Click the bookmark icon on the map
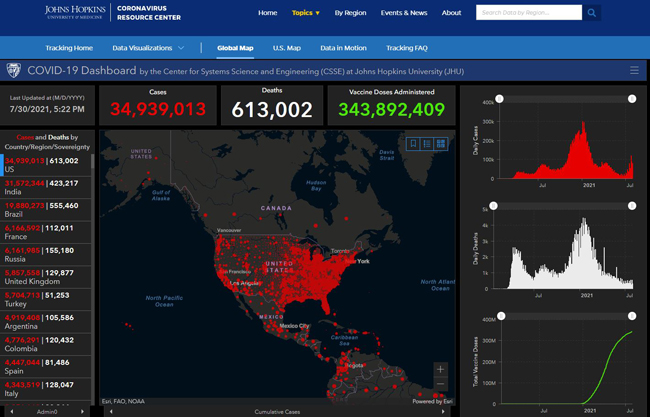This screenshot has height=417, width=650. [413, 144]
